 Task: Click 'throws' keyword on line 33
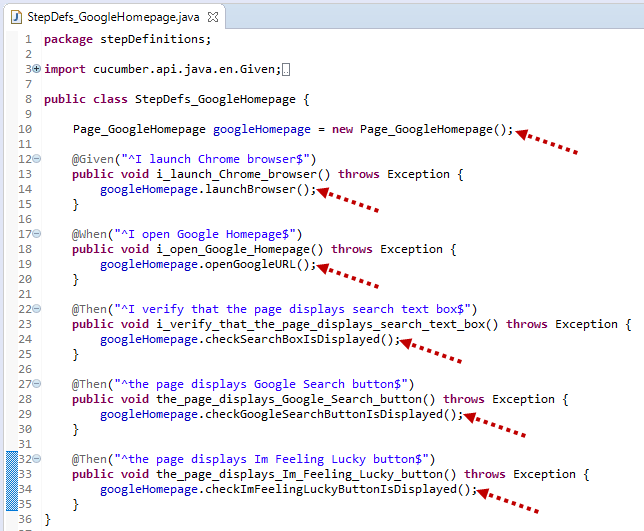485,474
